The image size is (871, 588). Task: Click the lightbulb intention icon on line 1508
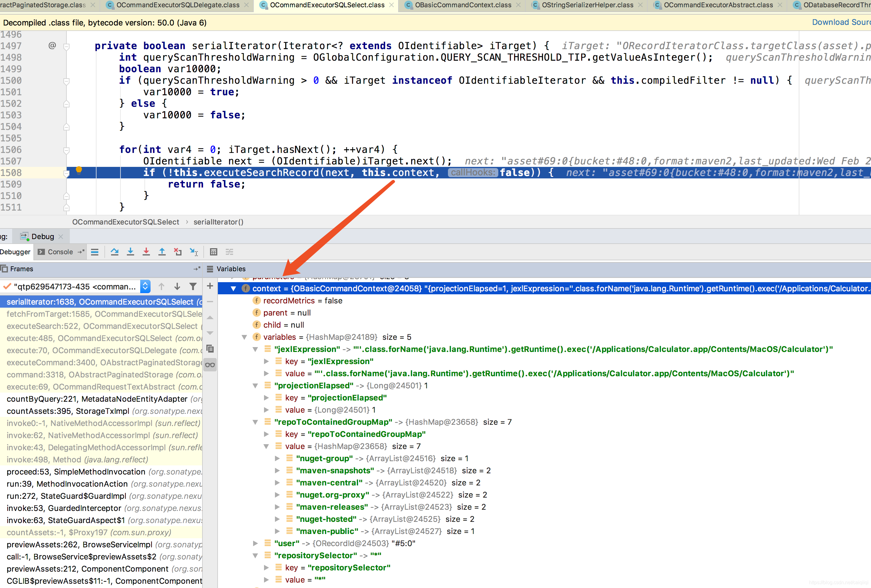(79, 170)
